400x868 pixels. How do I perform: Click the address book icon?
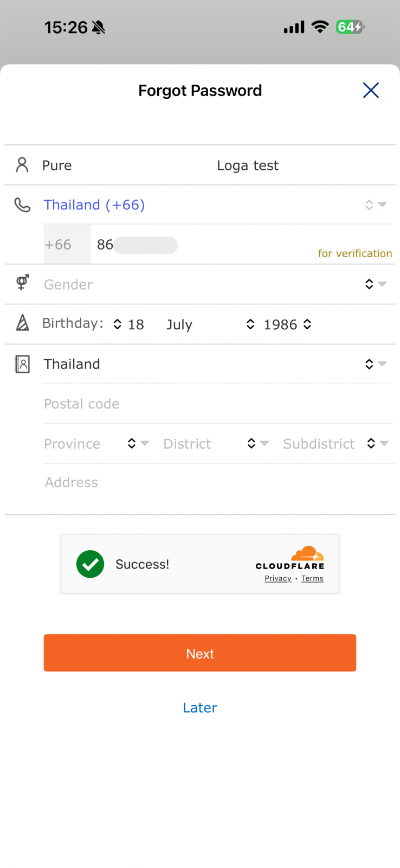point(22,364)
